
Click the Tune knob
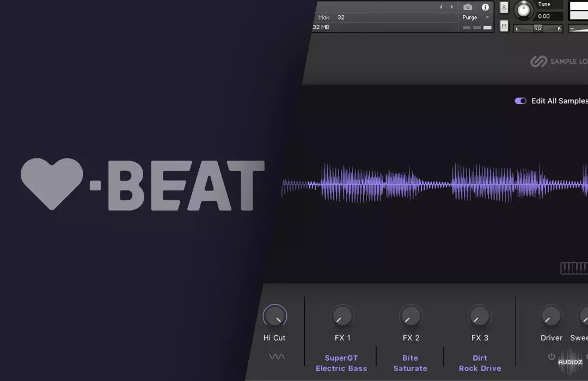[x=524, y=10]
